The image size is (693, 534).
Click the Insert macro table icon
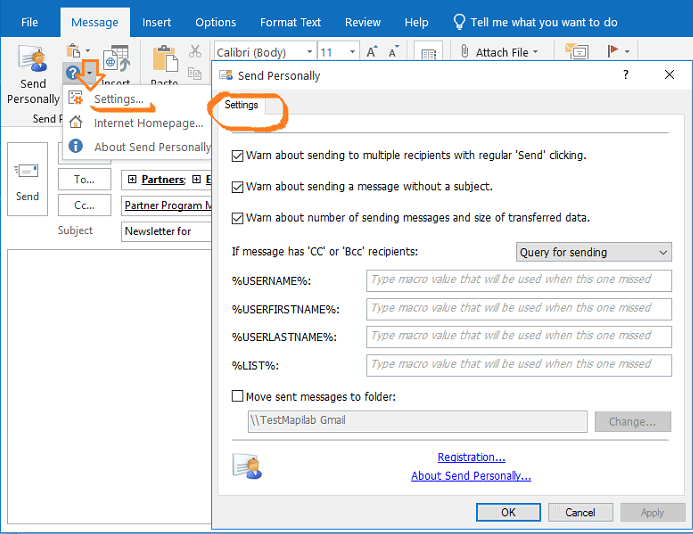click(x=116, y=58)
